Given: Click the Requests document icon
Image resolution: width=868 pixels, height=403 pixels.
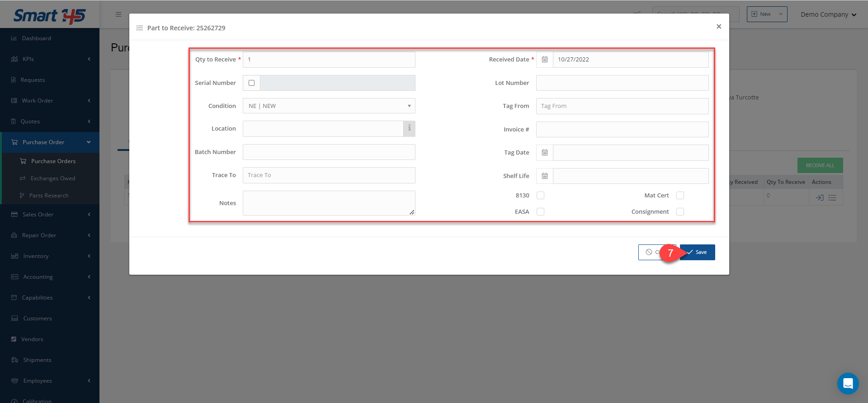Looking at the screenshot, I should [x=14, y=80].
